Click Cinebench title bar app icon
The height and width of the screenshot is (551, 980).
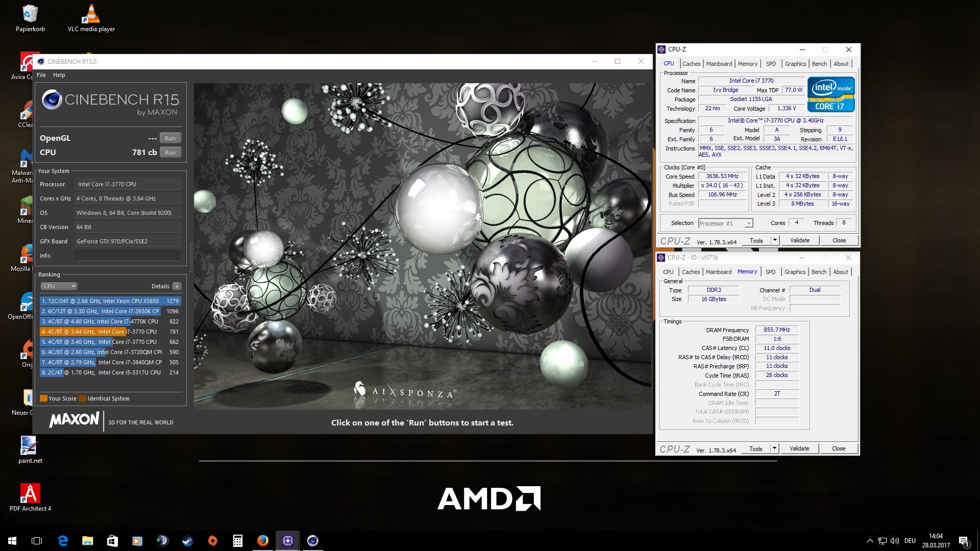point(41,61)
